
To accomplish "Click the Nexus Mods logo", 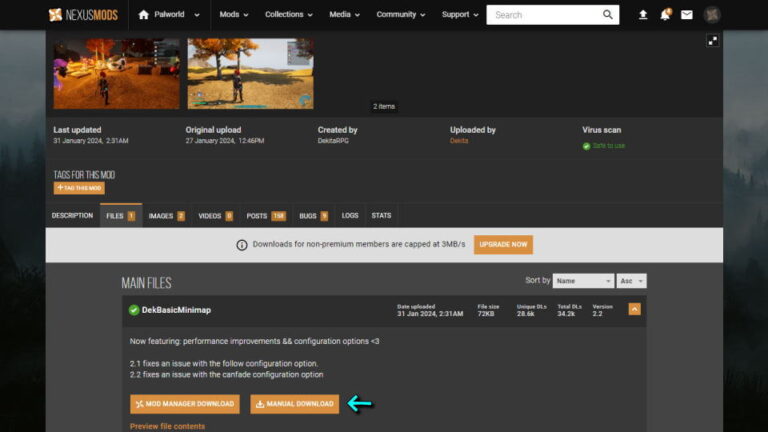I will (83, 15).
